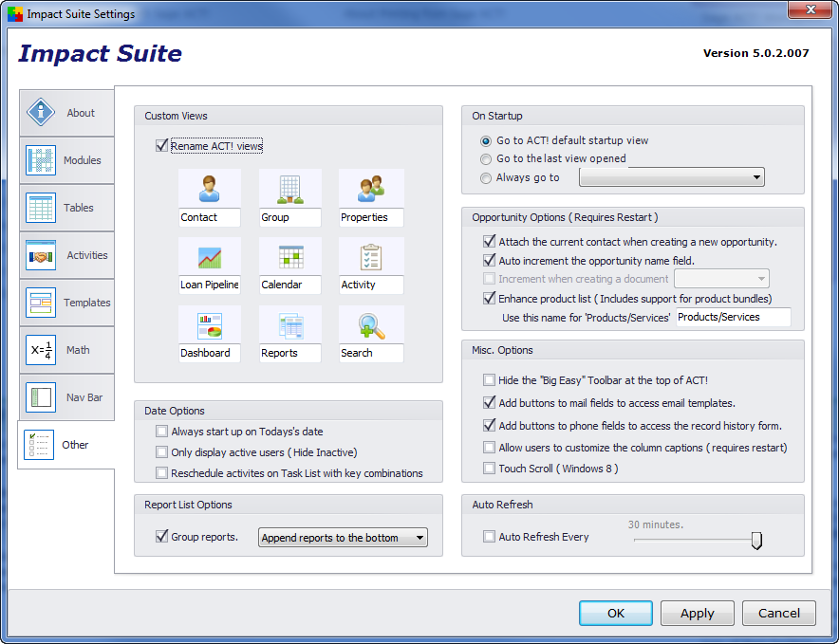Click the Calendar view icon
This screenshot has height=644, width=839.
(x=291, y=257)
